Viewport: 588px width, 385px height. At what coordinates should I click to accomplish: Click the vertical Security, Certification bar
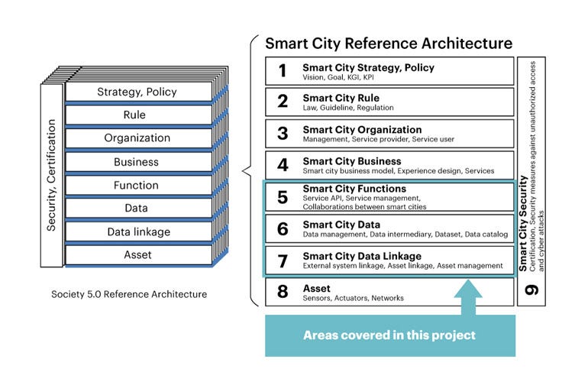click(x=52, y=175)
